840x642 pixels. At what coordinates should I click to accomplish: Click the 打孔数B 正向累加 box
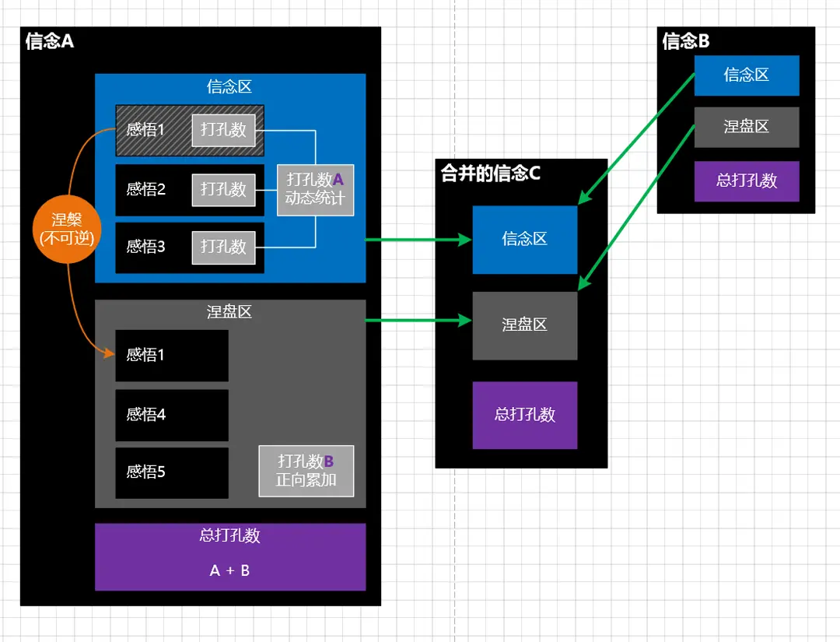click(x=306, y=471)
